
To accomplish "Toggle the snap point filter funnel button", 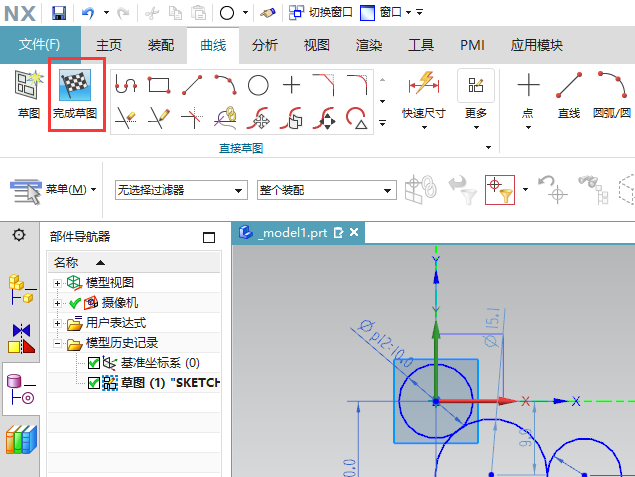I will coord(499,188).
